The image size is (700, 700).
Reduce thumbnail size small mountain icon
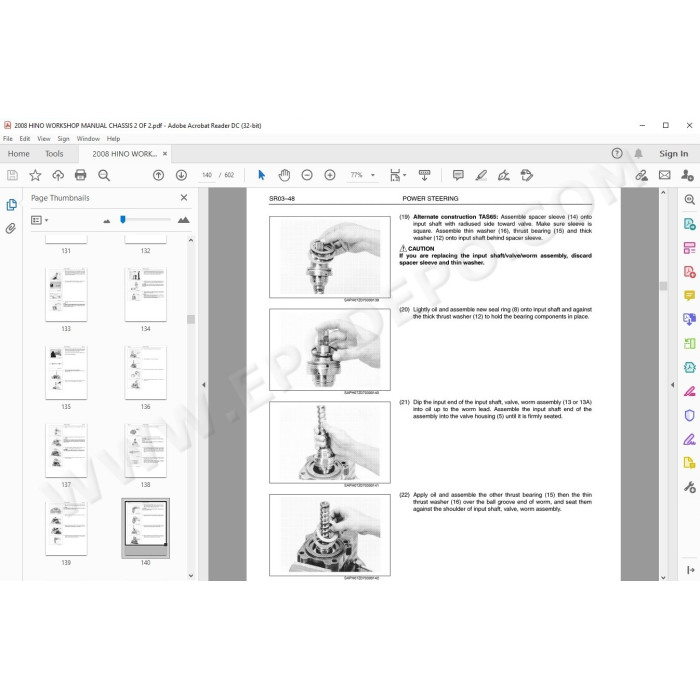tap(107, 221)
